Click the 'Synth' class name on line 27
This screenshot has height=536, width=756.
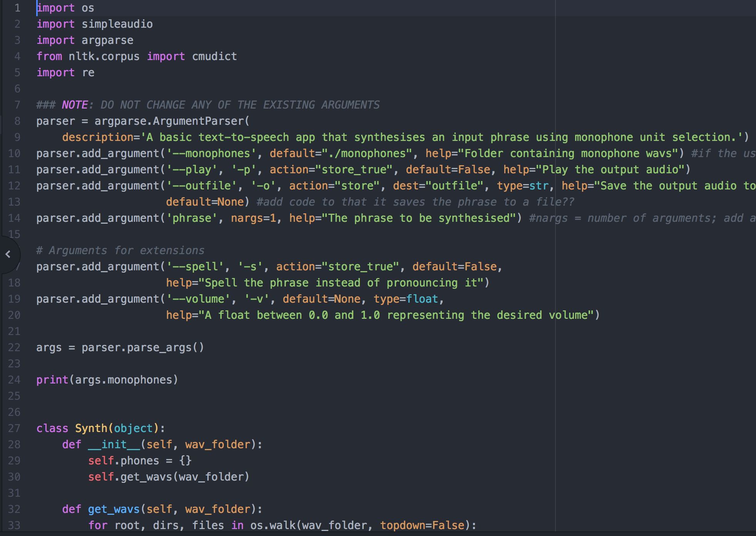(91, 429)
